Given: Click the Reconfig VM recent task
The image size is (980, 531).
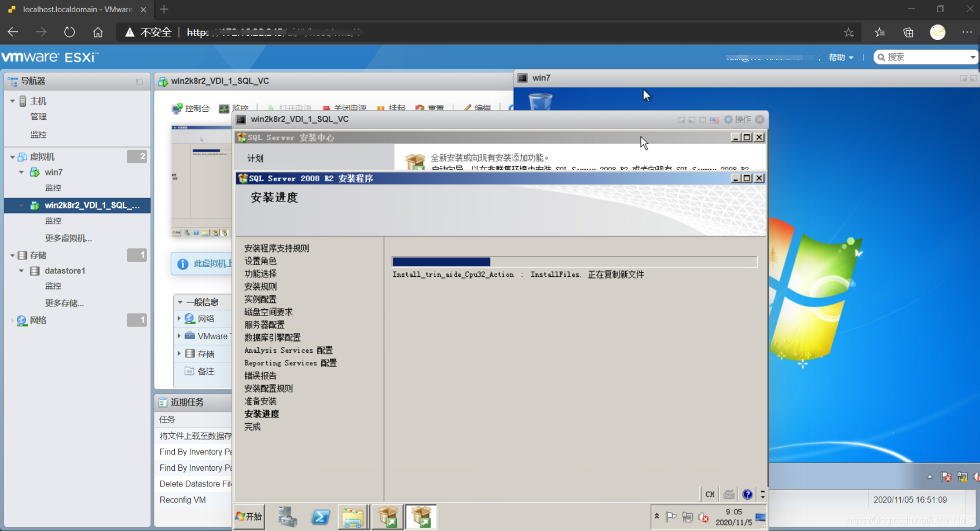Looking at the screenshot, I should 183,500.
